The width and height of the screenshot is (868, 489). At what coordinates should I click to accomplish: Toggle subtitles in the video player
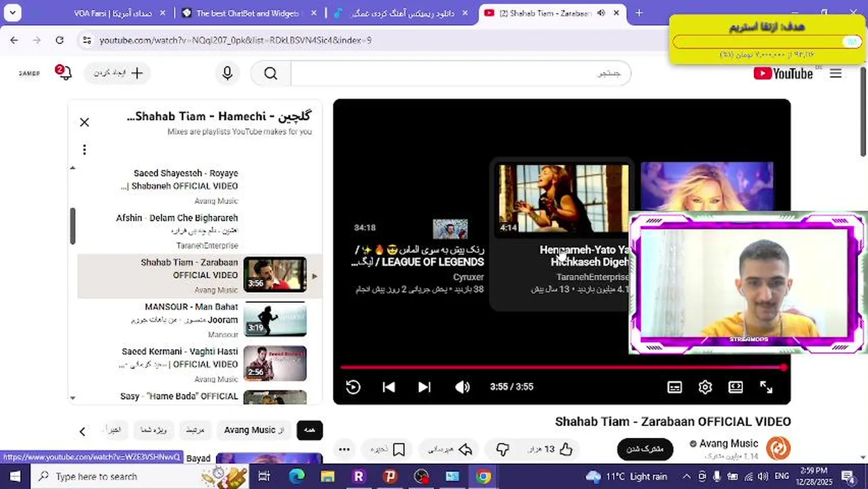point(674,387)
